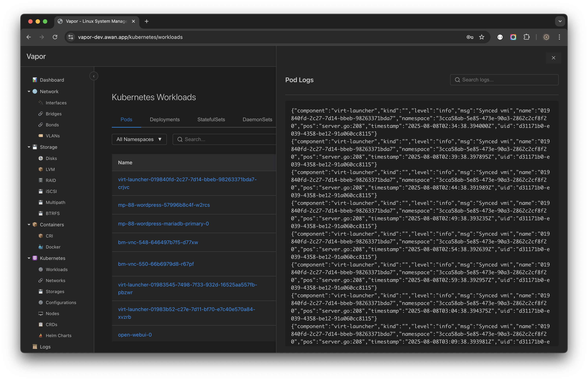Open browser extensions puzzle icon

526,37
